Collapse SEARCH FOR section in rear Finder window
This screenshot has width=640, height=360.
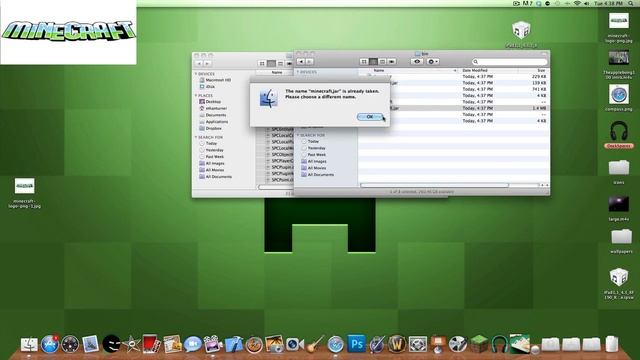pos(196,138)
